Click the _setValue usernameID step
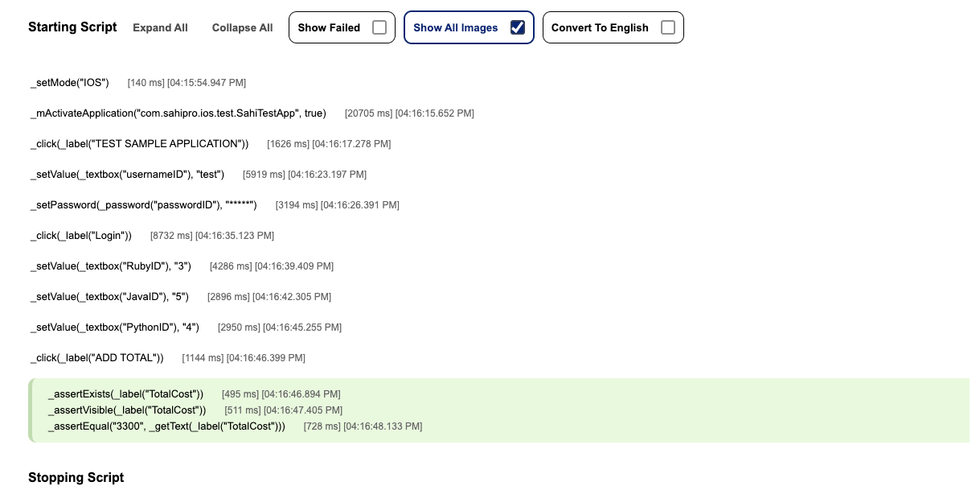Screen dimensions: 980x490 point(127,175)
